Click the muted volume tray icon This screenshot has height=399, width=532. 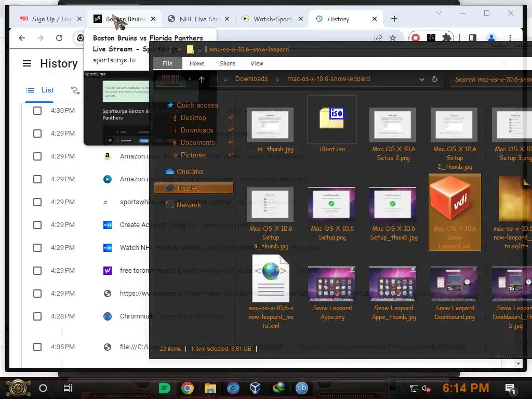[x=426, y=389]
